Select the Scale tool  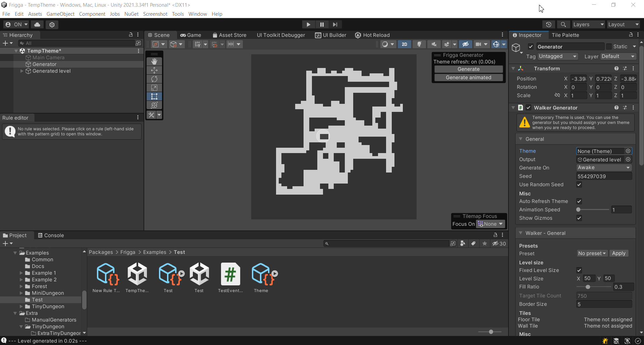(154, 88)
